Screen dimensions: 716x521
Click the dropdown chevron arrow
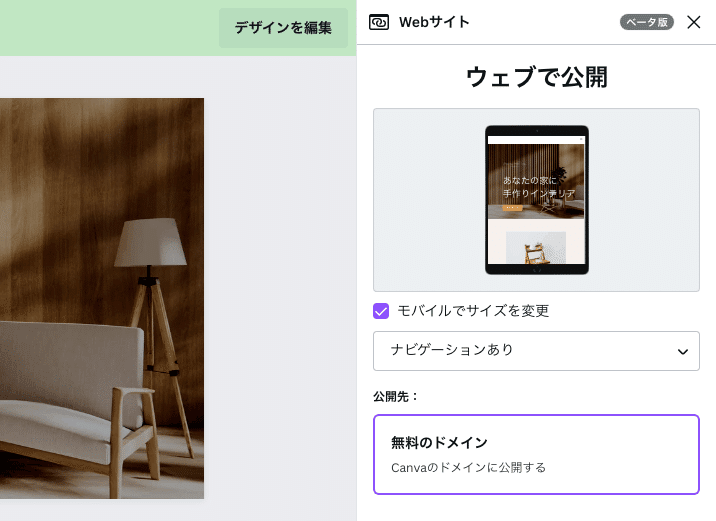pos(683,351)
